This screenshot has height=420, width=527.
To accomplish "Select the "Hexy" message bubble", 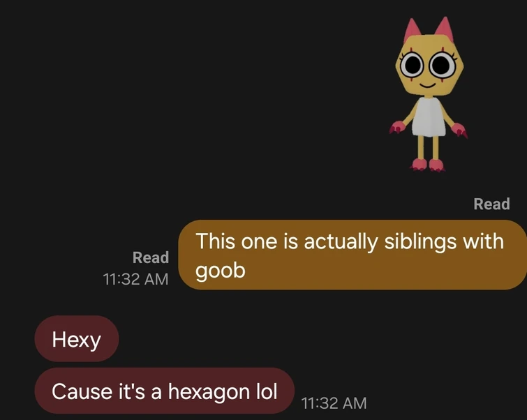I will pos(77,338).
